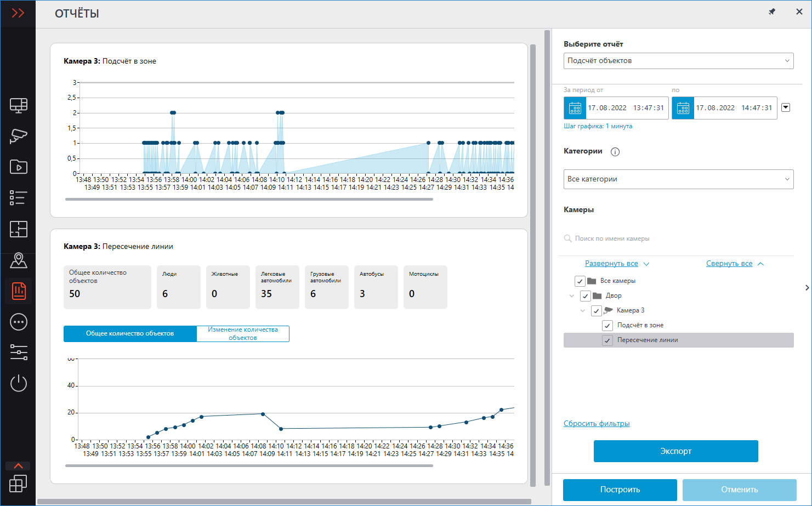Viewport: 812px width, 506px height.
Task: Select Общее количество объектов tab
Action: pos(130,333)
